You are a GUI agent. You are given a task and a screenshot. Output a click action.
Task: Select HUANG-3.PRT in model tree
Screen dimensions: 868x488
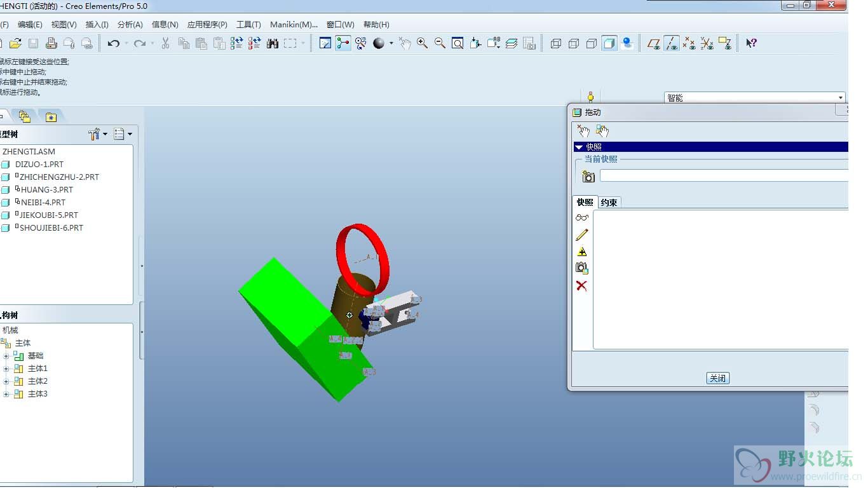(x=46, y=190)
